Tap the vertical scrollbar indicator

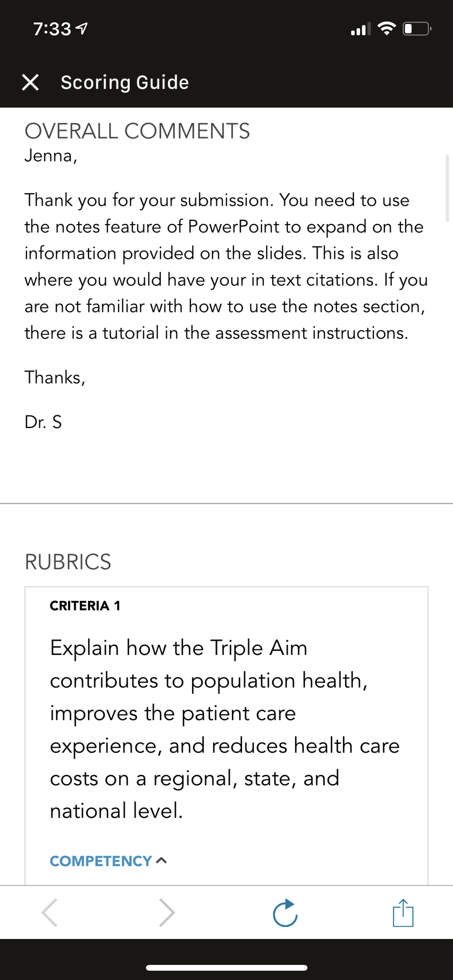447,188
